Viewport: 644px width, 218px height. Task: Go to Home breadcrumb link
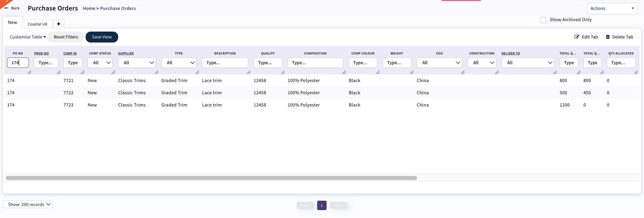89,8
